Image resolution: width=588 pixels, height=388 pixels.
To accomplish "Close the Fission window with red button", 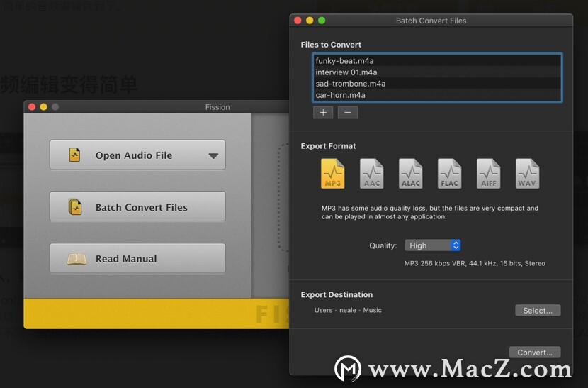I will [32, 107].
